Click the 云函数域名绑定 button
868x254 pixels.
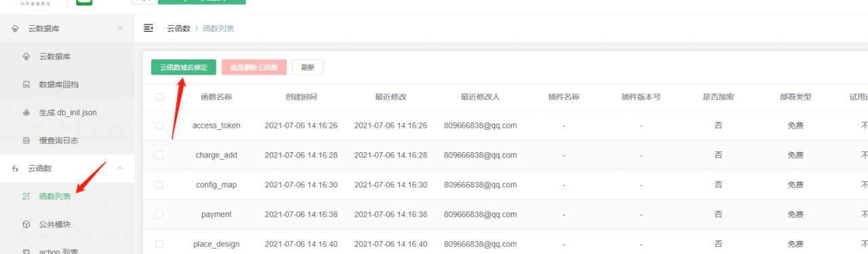click(184, 67)
